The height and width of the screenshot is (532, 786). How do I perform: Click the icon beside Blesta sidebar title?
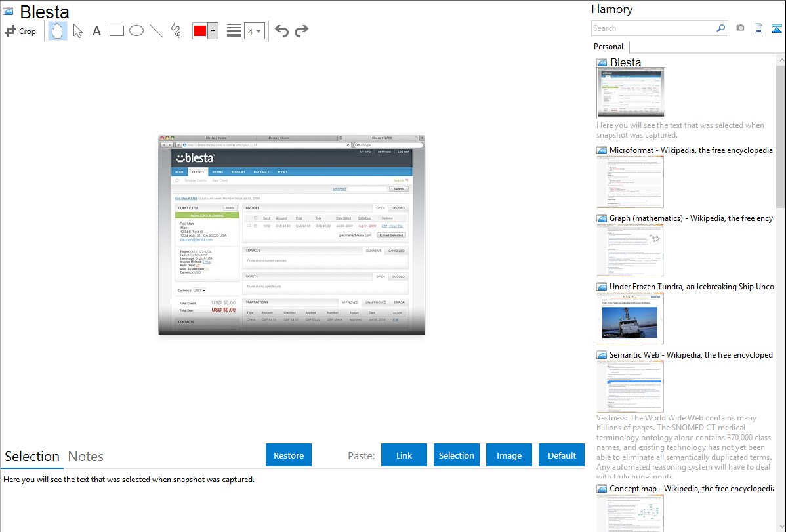tap(602, 63)
